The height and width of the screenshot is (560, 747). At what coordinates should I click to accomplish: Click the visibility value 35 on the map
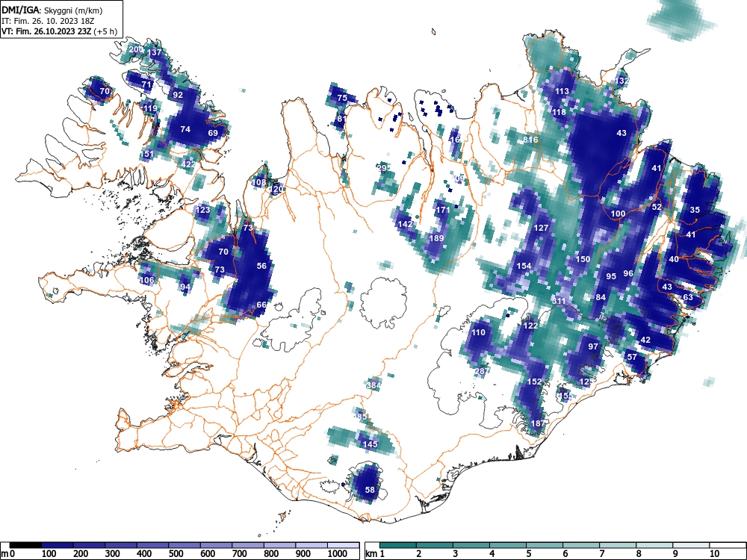tap(695, 210)
